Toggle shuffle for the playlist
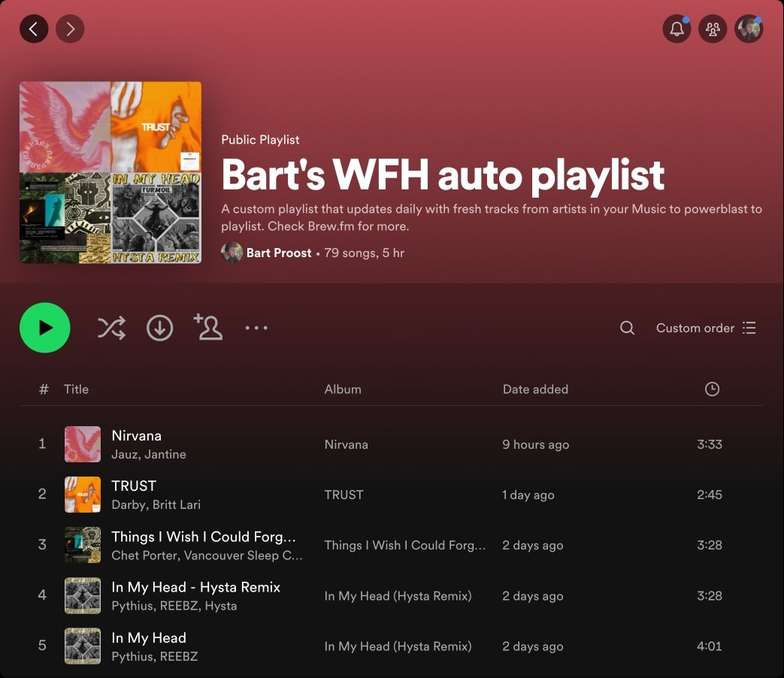This screenshot has height=678, width=784. tap(111, 328)
